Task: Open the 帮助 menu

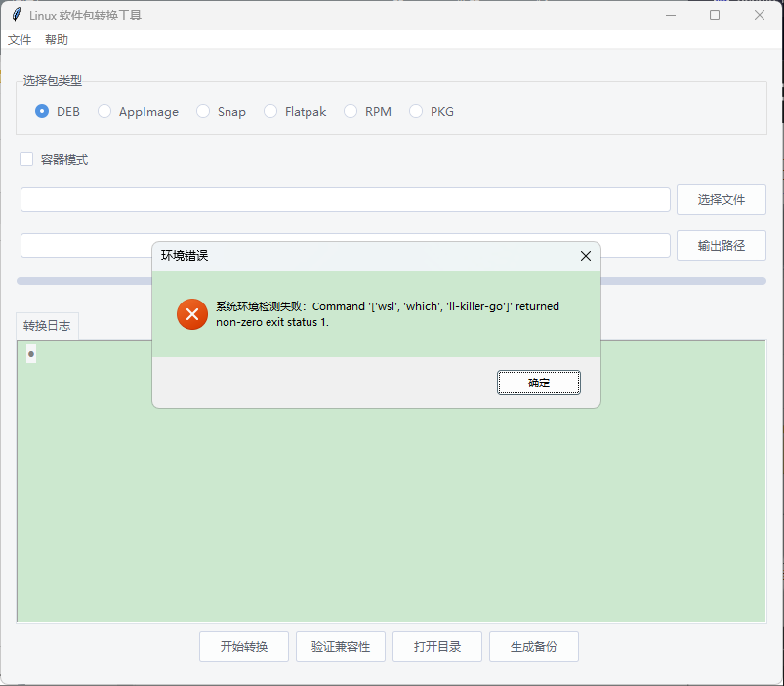Action: pyautogui.click(x=57, y=39)
